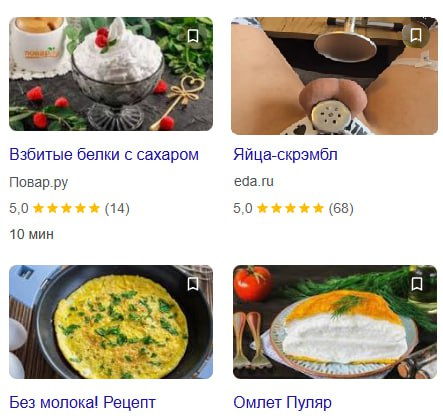The width and height of the screenshot is (443, 416).
Task: Click bookmark icon on Омлет Пуляр image
Action: point(417,284)
